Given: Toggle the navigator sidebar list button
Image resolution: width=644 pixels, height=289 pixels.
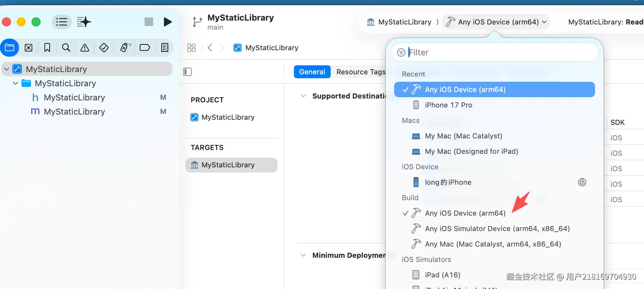Looking at the screenshot, I should [x=62, y=22].
